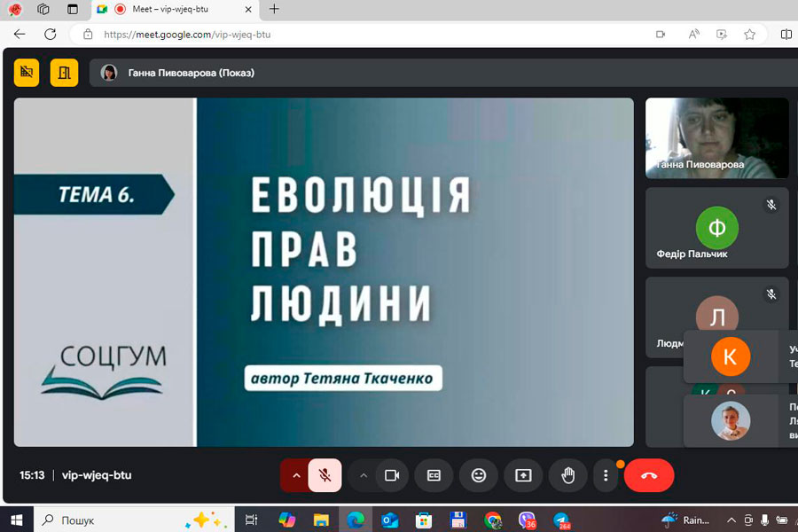Open Viber from the taskbar

pos(528,520)
